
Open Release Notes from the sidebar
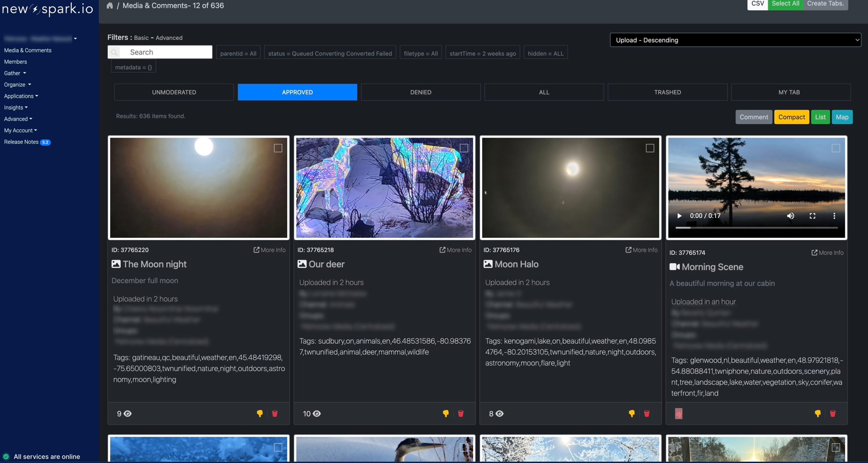[21, 141]
